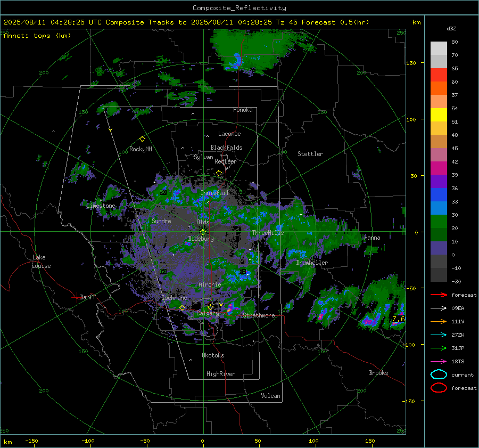479x448 pixels.
Task: Click the 7.6 storm top annotation
Action: (398, 319)
